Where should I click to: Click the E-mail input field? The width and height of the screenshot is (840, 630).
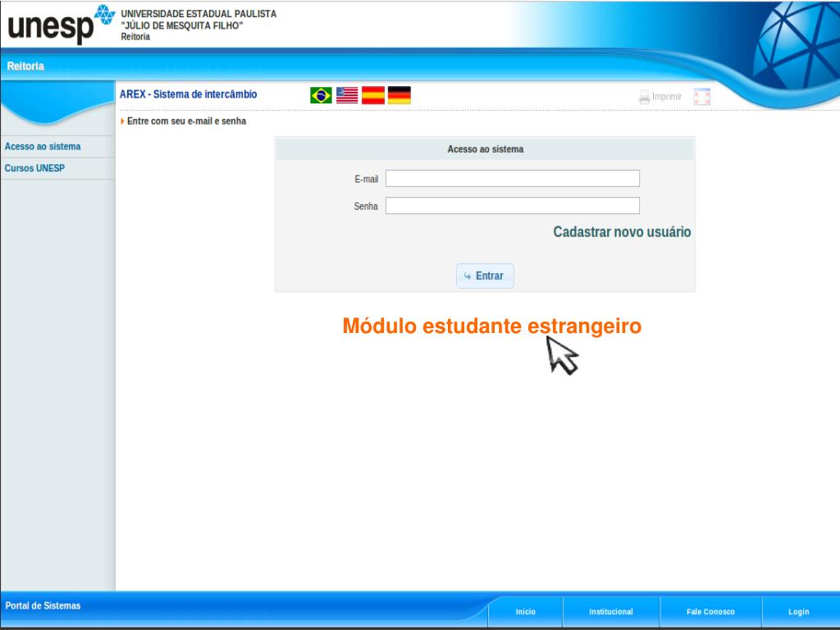pos(512,178)
